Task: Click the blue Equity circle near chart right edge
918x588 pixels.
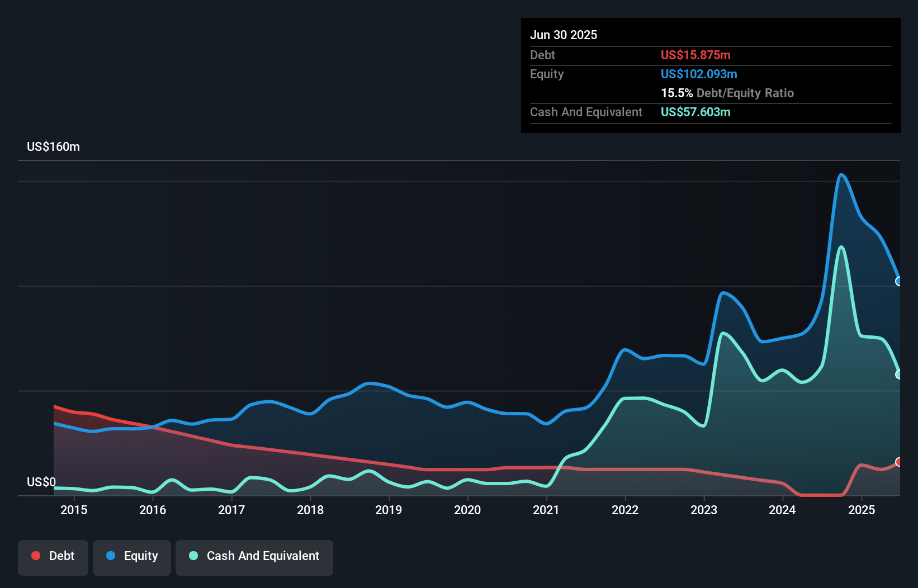Action: 899,282
